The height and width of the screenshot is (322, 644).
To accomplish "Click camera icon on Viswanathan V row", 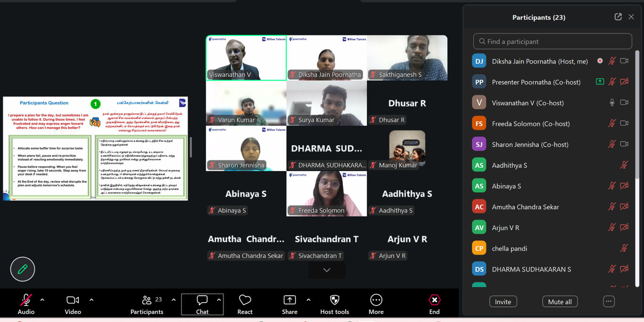I will pyautogui.click(x=624, y=103).
